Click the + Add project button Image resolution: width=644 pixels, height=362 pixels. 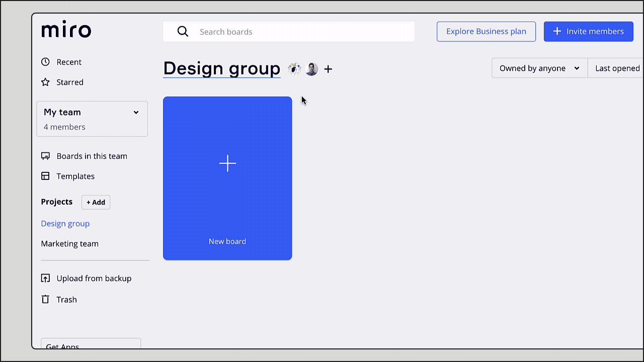coord(96,202)
